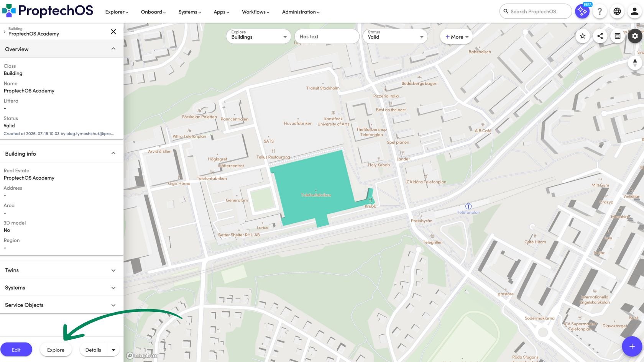Click the Telefonplan metro station icon

(468, 206)
